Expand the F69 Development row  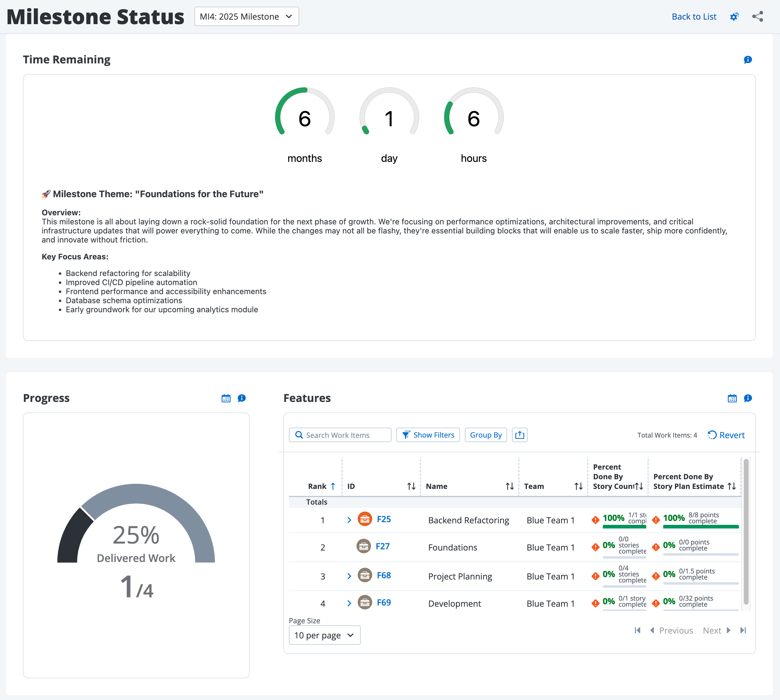pyautogui.click(x=349, y=603)
